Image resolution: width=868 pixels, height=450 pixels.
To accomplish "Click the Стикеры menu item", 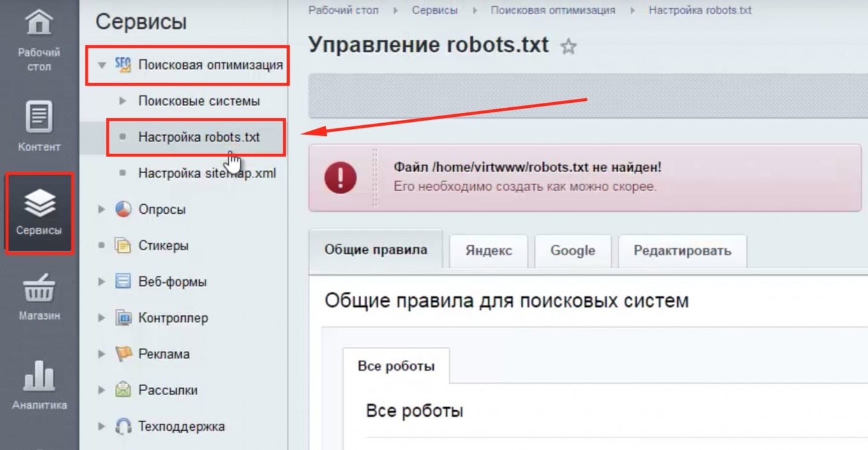I will (x=163, y=246).
